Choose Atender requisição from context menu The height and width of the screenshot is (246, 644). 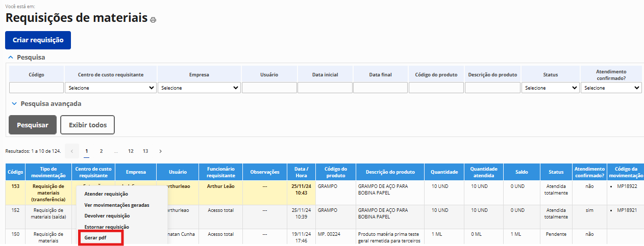(x=106, y=194)
